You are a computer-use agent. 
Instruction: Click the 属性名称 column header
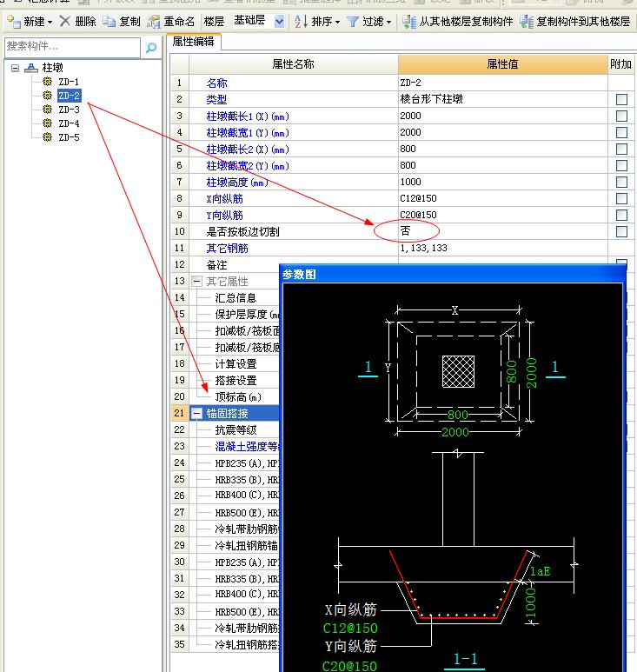pos(293,64)
